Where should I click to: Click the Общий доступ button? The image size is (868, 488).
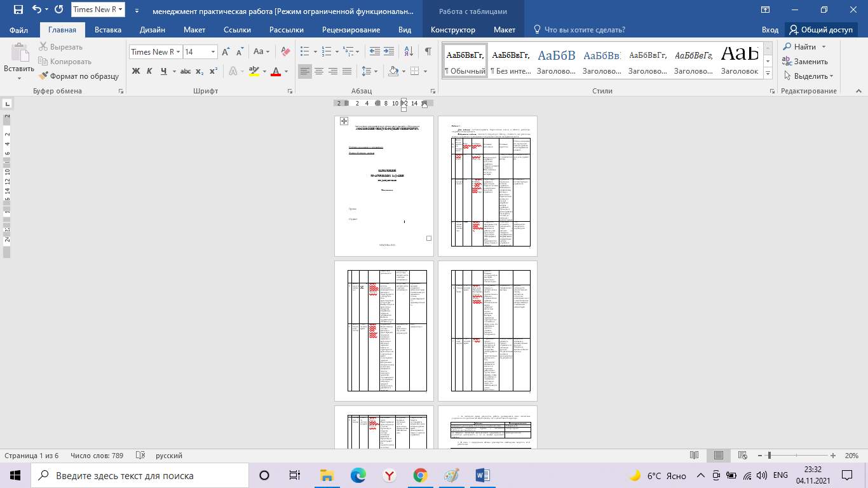821,30
